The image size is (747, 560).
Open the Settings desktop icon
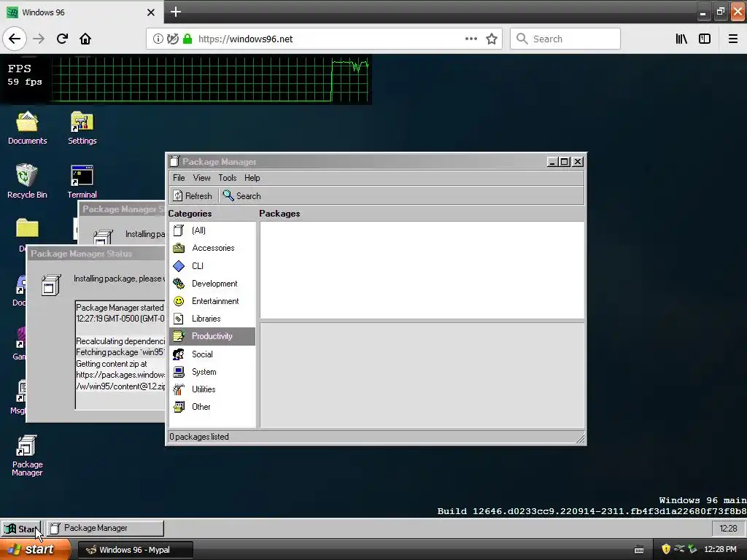(82, 127)
